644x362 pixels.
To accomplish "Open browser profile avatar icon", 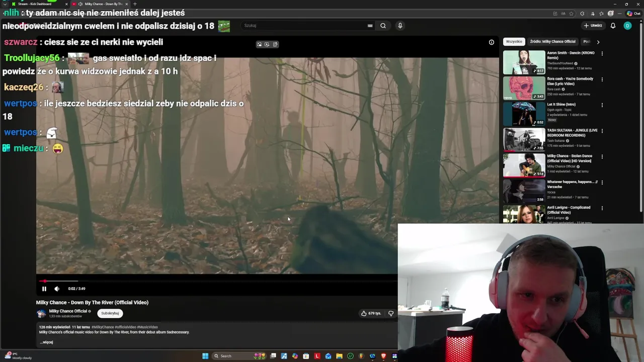I will [611, 14].
